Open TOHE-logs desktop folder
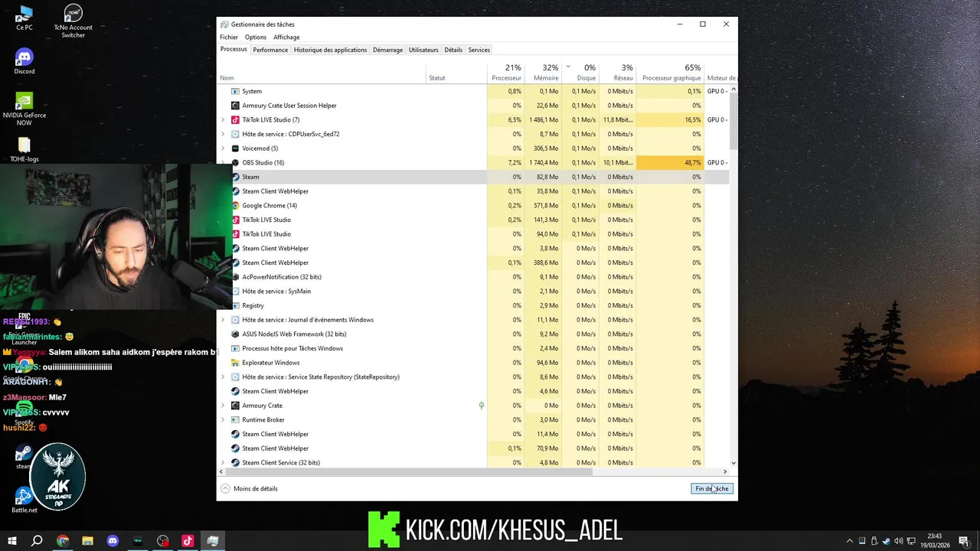The image size is (980, 551). (24, 150)
